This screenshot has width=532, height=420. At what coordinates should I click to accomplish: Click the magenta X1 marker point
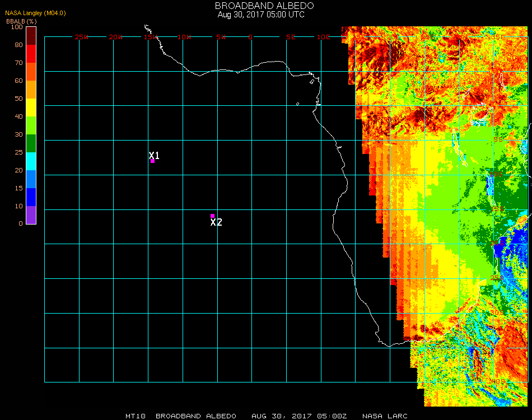pyautogui.click(x=152, y=161)
